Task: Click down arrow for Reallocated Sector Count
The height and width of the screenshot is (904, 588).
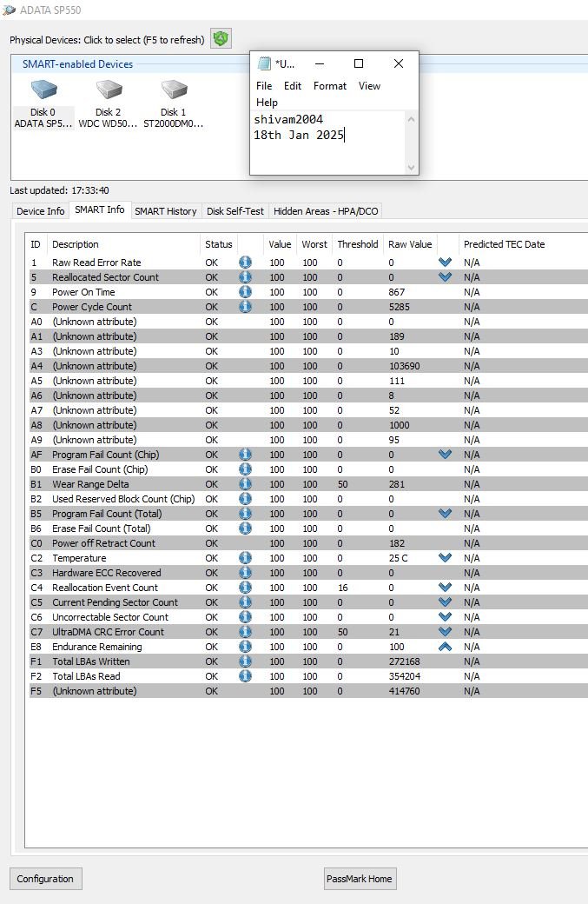Action: 446,277
